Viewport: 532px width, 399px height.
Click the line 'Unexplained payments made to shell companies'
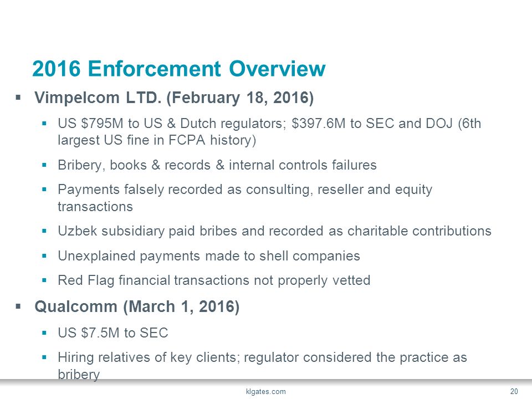coord(209,256)
